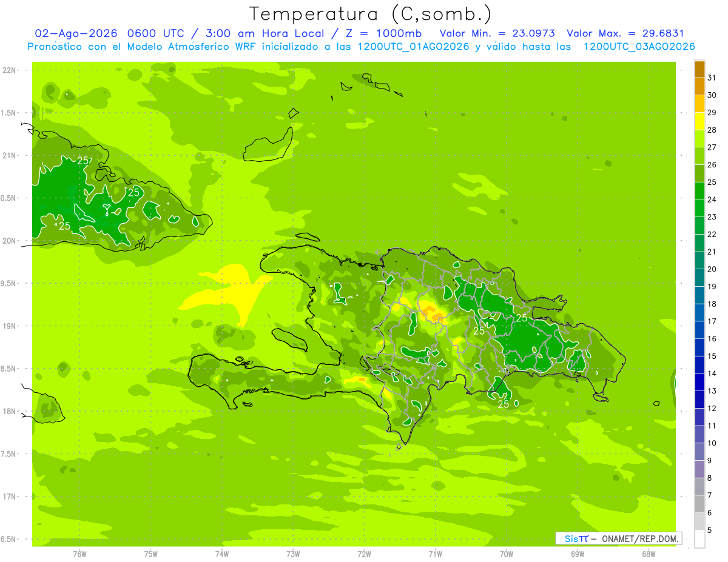Pick the teal swatch between 18 and 19
This screenshot has height=562, width=728.
(699, 295)
